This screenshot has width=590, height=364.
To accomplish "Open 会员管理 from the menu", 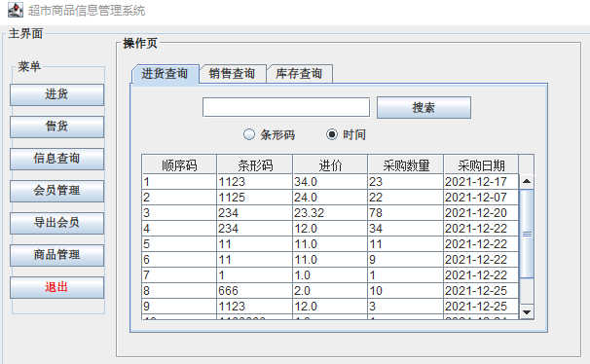I will click(56, 191).
